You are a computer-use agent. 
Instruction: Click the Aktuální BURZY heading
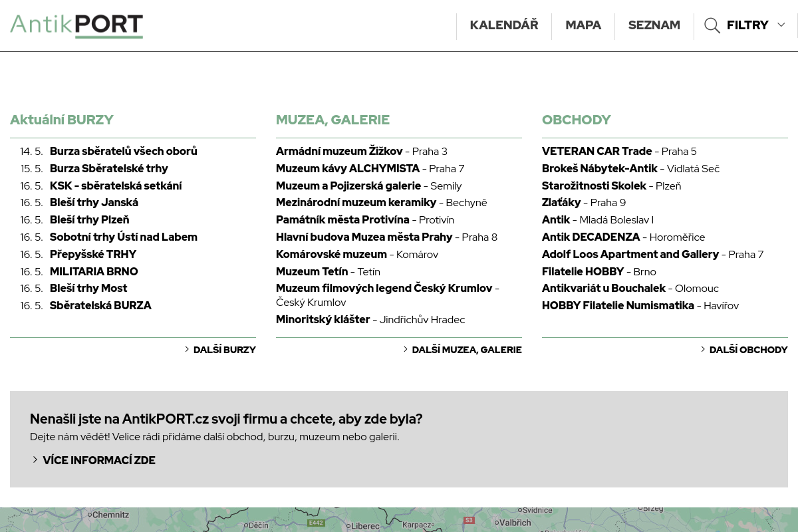(62, 120)
